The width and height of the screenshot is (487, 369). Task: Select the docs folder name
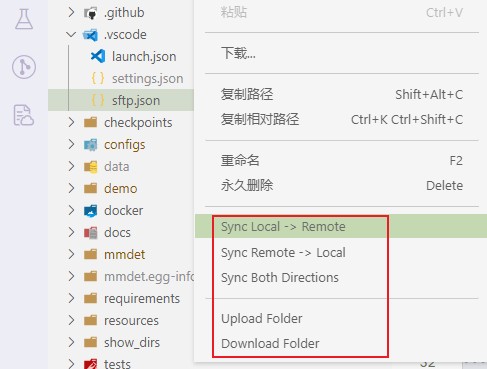(x=117, y=233)
